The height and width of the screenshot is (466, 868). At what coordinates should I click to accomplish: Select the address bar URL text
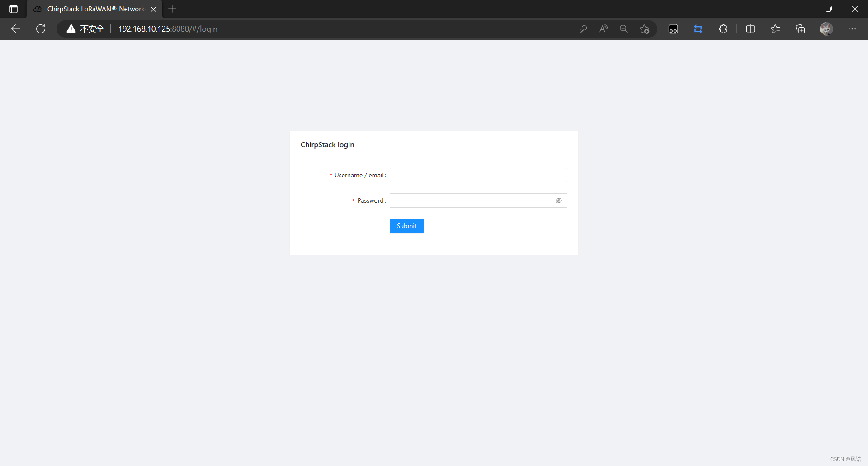point(168,29)
